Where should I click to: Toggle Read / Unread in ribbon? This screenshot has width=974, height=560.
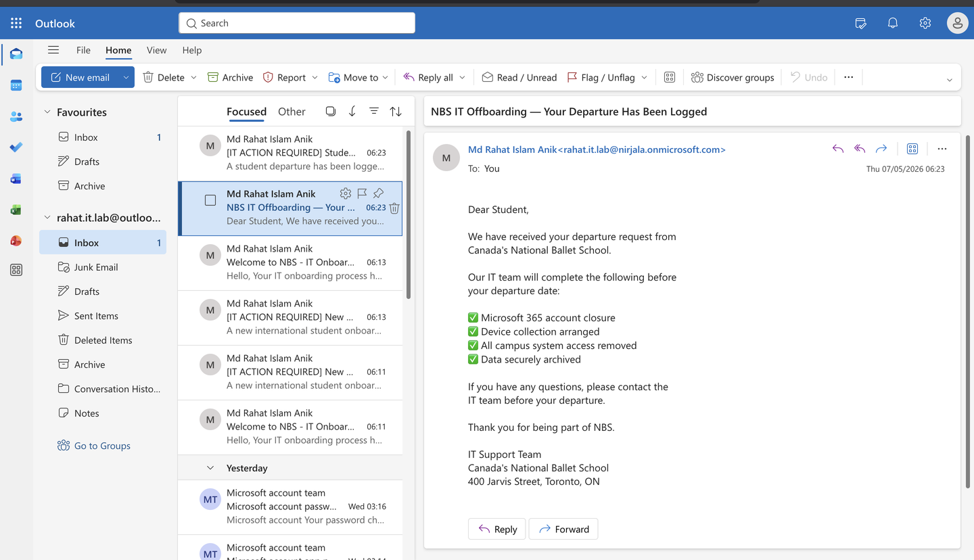[519, 77]
